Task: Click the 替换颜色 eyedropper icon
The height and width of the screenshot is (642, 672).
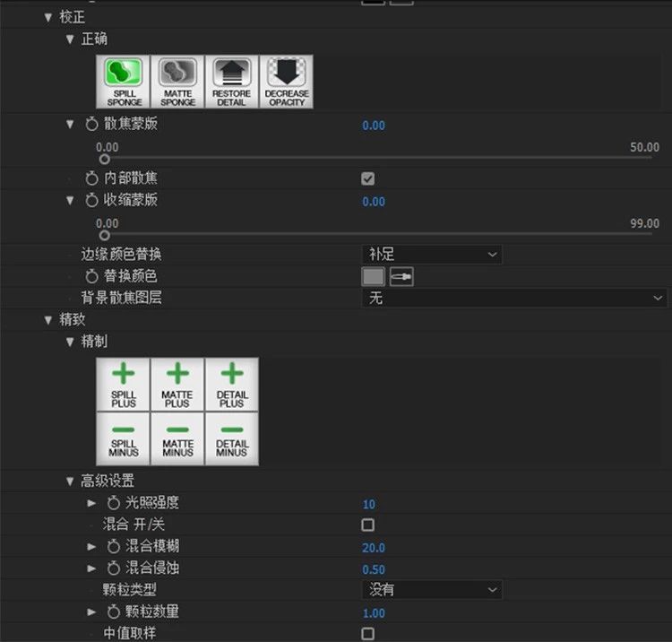Action: coord(401,276)
